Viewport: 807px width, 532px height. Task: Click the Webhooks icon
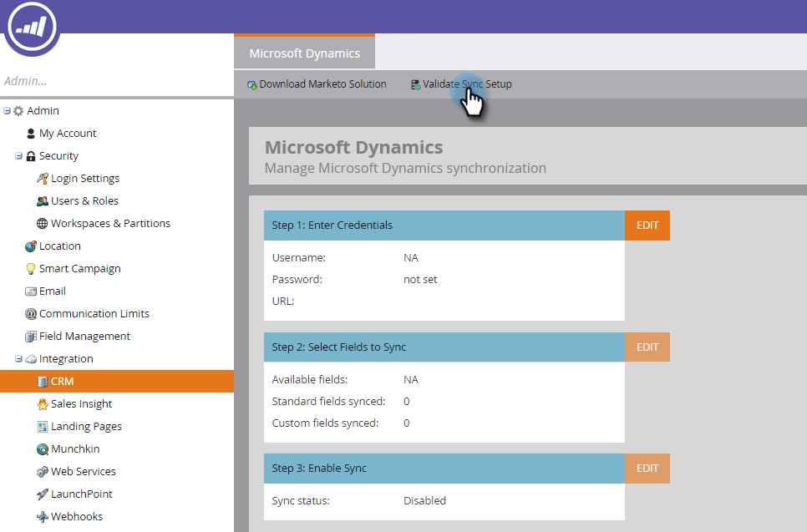[43, 517]
